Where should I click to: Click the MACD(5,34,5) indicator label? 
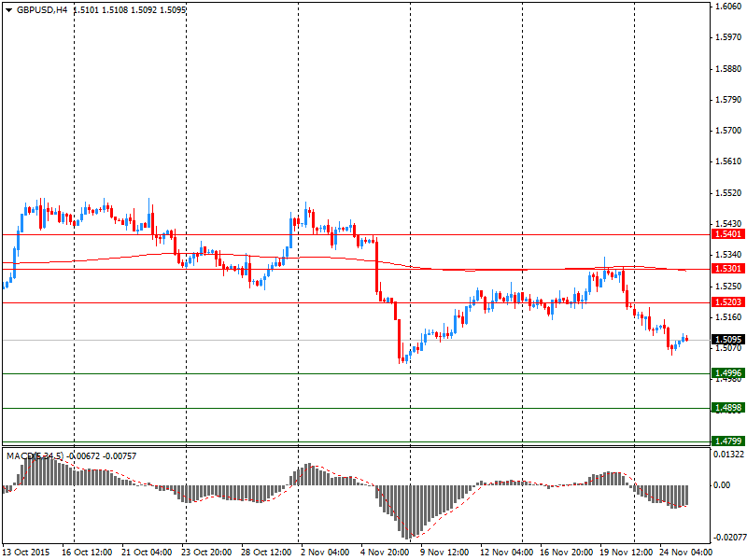pos(35,456)
